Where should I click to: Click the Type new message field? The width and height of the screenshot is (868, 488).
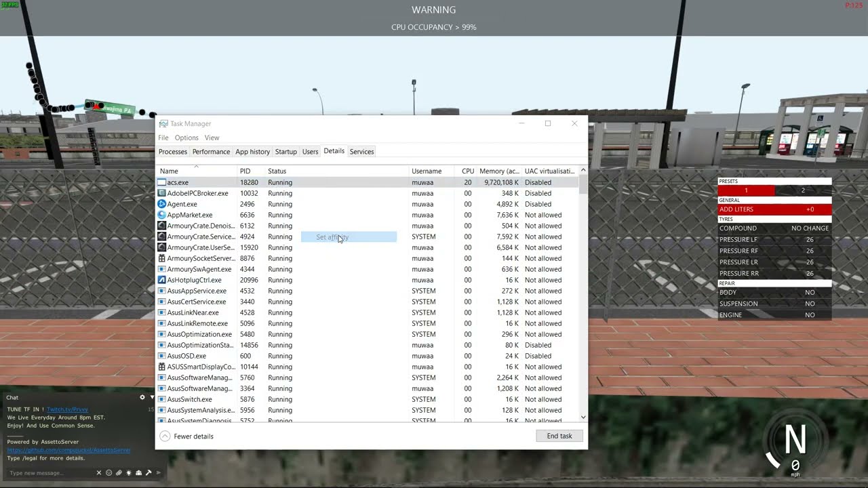tap(51, 473)
